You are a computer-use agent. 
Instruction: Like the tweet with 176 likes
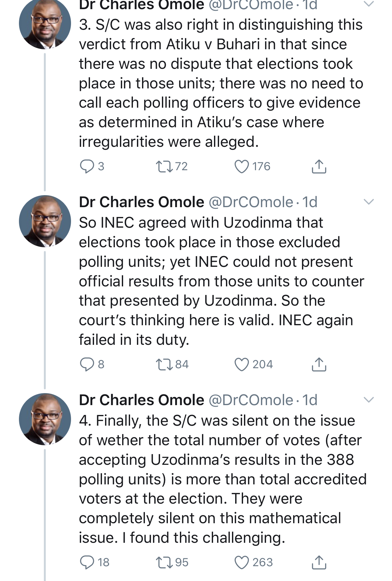[x=242, y=166]
